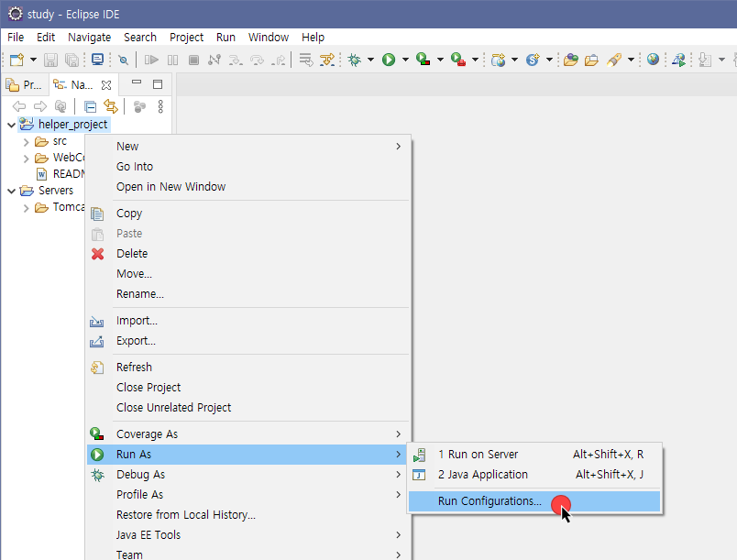Open the Navigate menu
The width and height of the screenshot is (737, 560).
pyautogui.click(x=89, y=37)
